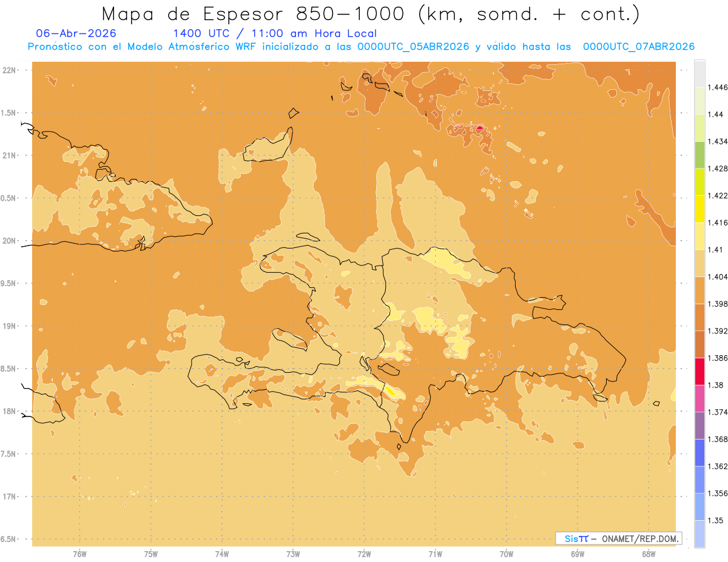Click the red color swatch below 1.386
The image size is (728, 562).
tap(699, 371)
